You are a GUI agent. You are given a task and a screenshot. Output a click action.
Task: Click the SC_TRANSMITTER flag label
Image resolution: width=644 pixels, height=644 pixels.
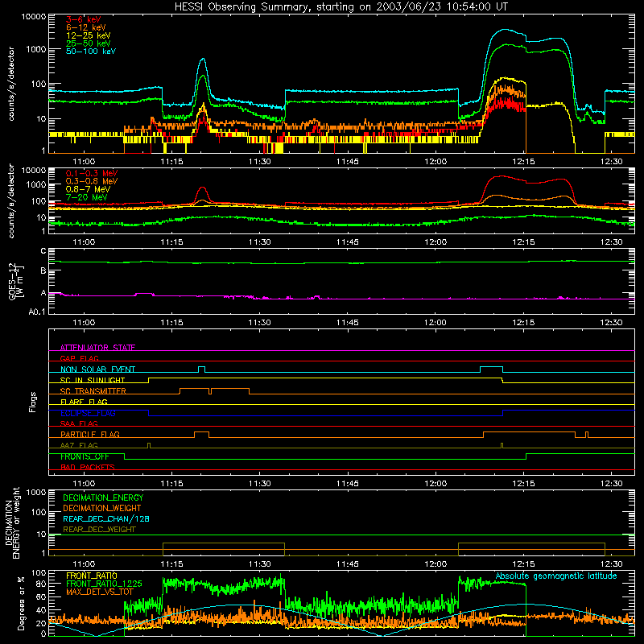point(93,391)
